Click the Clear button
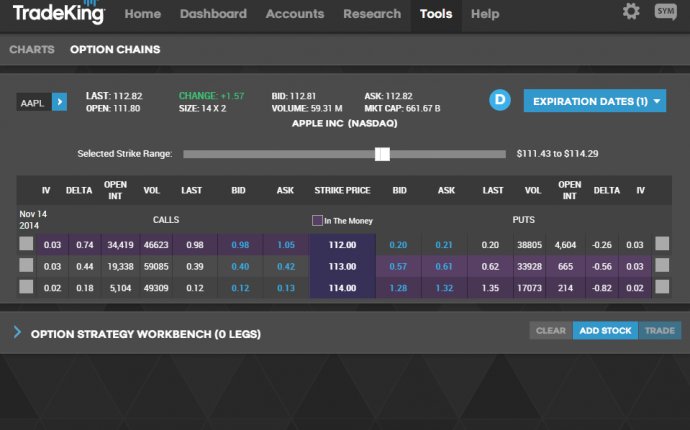 [x=551, y=331]
